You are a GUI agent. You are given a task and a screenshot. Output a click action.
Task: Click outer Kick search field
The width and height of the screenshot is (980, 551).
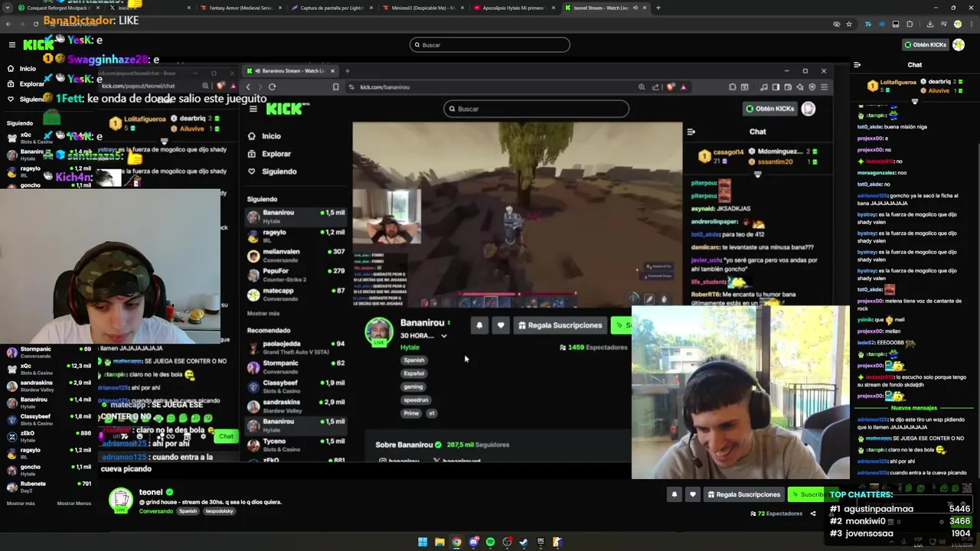(x=490, y=44)
